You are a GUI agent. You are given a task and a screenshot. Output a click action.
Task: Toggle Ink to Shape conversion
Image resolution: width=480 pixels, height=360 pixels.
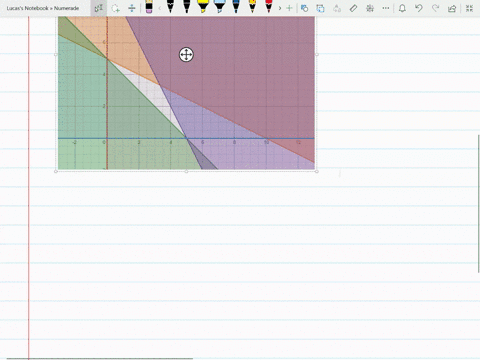click(320, 8)
